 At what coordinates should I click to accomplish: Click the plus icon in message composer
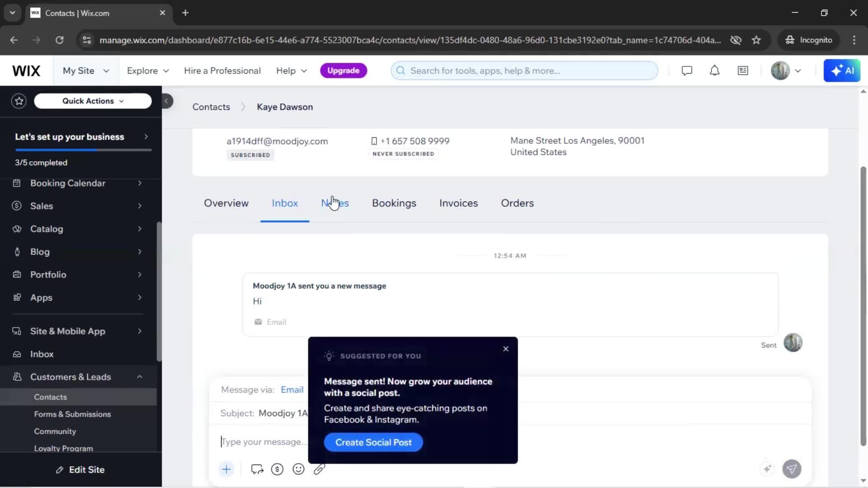[x=226, y=469]
